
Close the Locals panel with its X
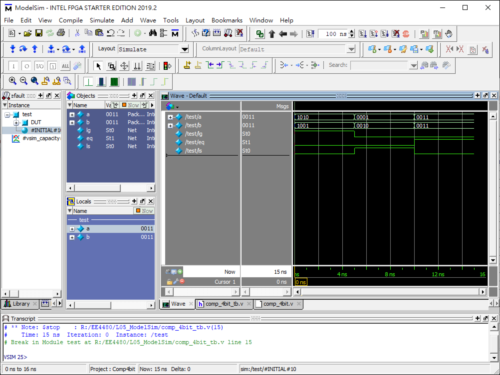pos(151,201)
